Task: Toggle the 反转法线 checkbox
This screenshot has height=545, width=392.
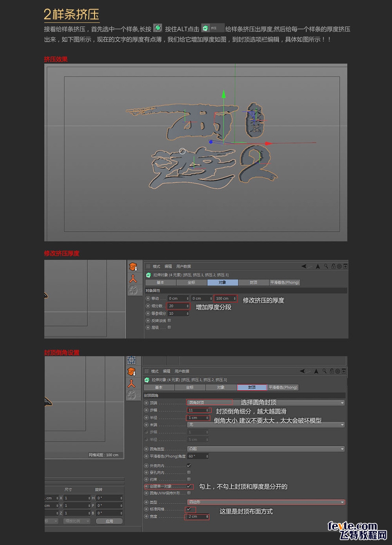Action: (x=169, y=320)
